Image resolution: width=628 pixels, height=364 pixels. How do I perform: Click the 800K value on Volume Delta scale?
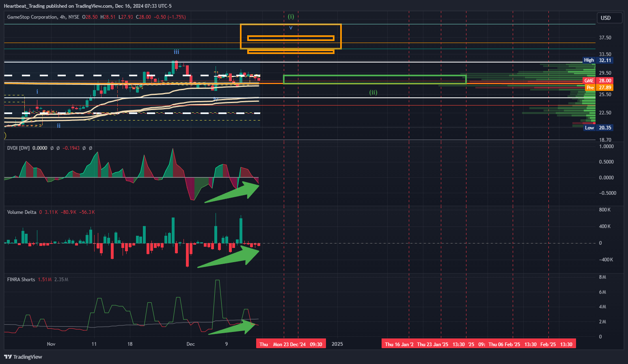click(x=605, y=210)
